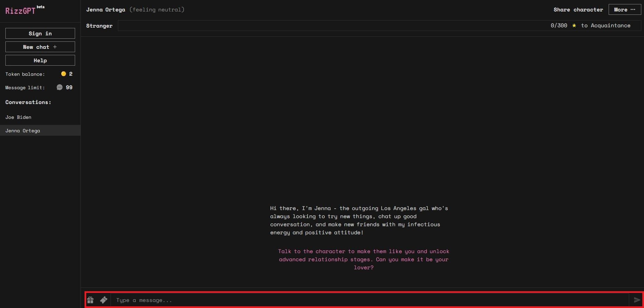Click the send message arrow icon
This screenshot has width=644, height=308.
click(x=637, y=300)
